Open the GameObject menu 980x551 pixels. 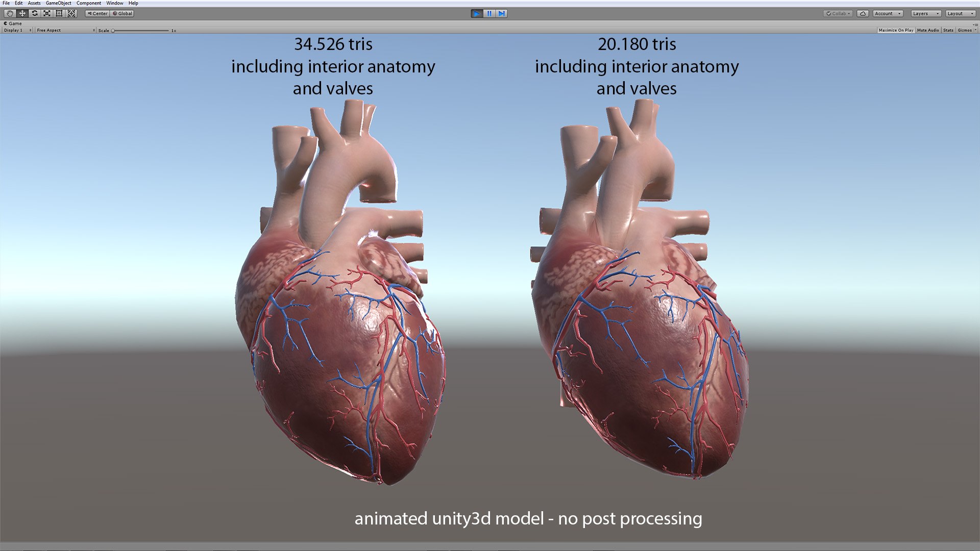click(58, 3)
